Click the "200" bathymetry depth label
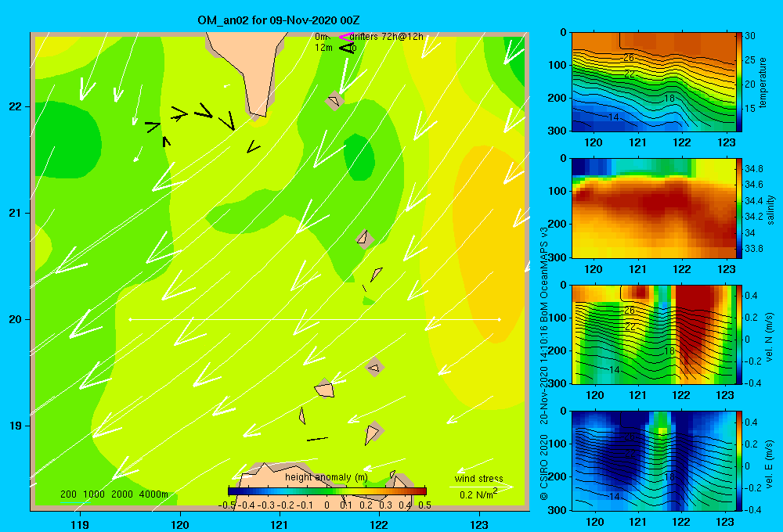This screenshot has height=532, width=783. pyautogui.click(x=68, y=494)
